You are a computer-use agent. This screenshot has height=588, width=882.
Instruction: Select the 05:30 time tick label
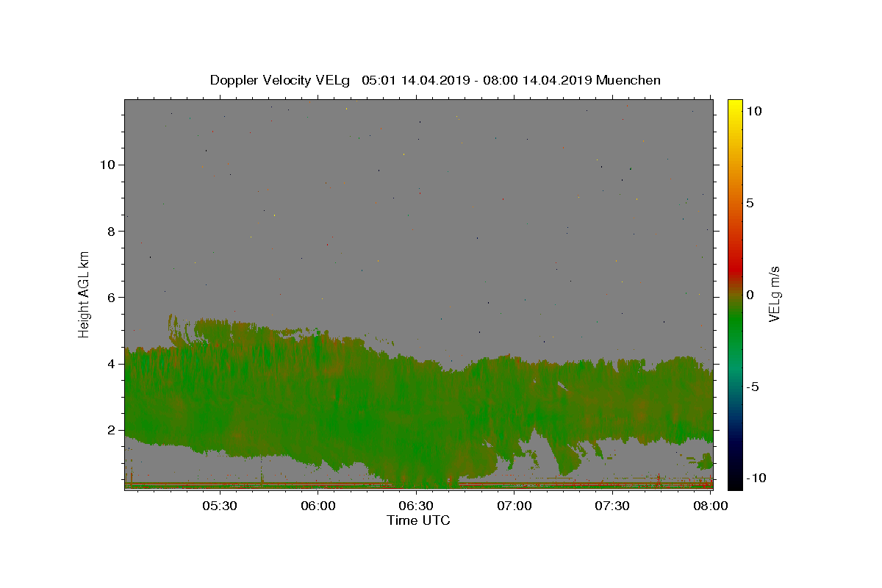[x=220, y=506]
